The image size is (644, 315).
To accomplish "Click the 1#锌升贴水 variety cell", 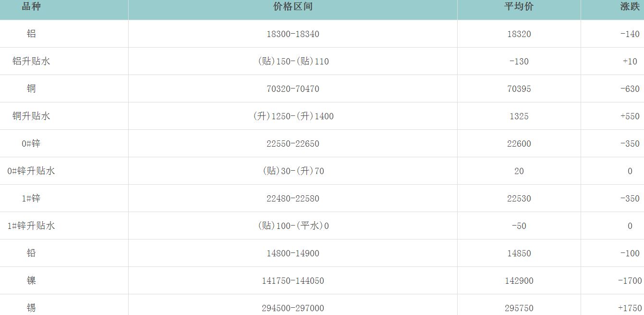I will click(31, 226).
